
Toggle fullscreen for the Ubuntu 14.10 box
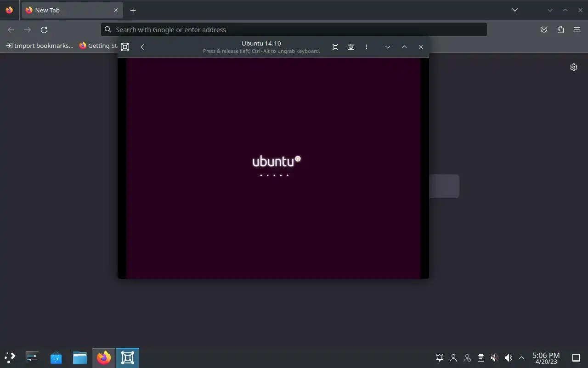[x=335, y=47]
